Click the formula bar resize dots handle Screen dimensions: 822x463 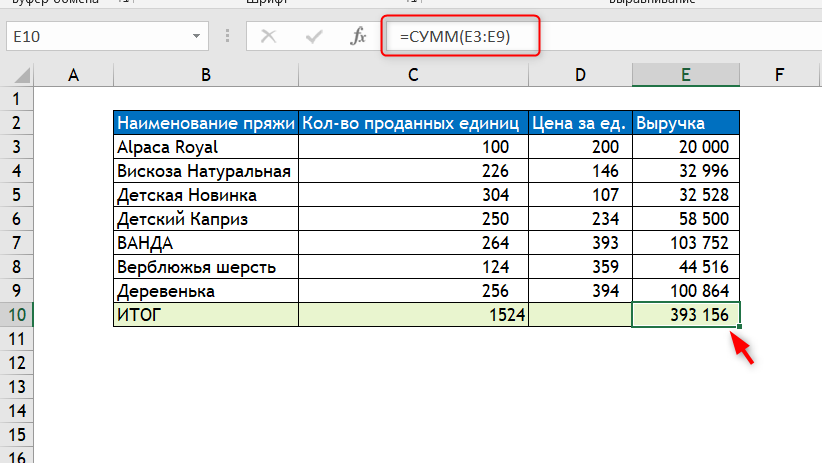pos(227,36)
